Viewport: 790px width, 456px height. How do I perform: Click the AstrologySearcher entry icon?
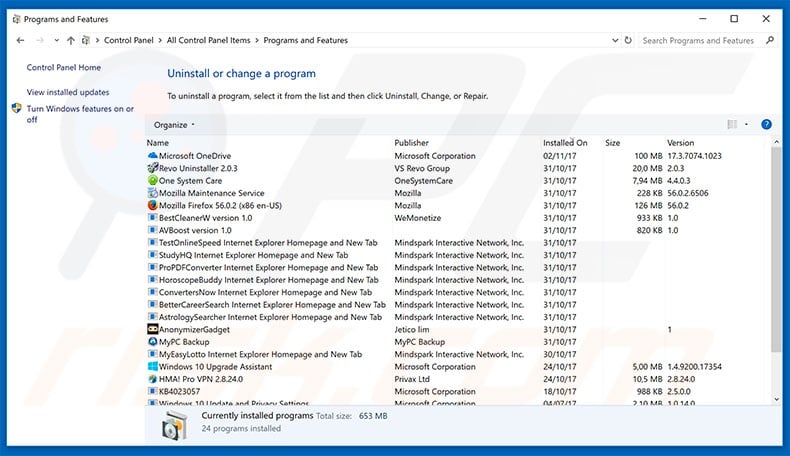(153, 316)
